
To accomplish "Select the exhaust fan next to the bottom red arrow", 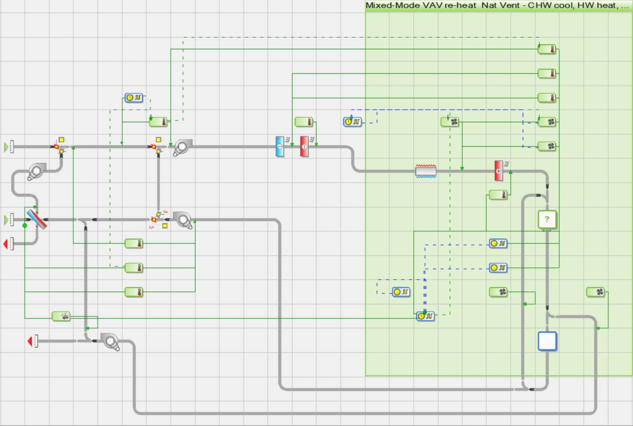I will pos(109,342).
